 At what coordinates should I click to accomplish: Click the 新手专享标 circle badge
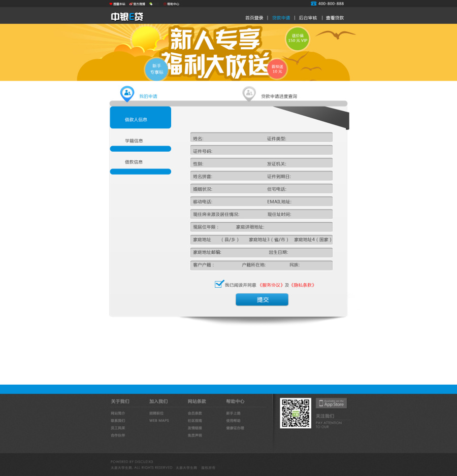pos(156,70)
